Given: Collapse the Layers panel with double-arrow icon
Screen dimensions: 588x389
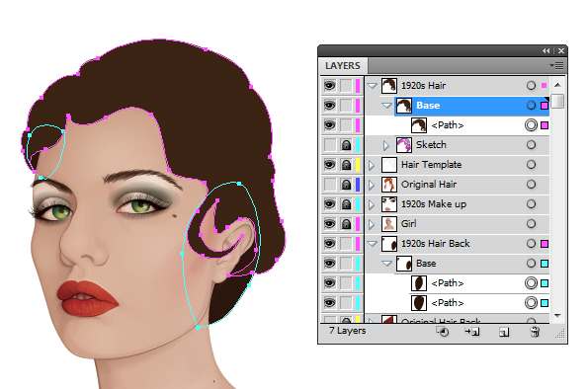Looking at the screenshot, I should point(546,51).
